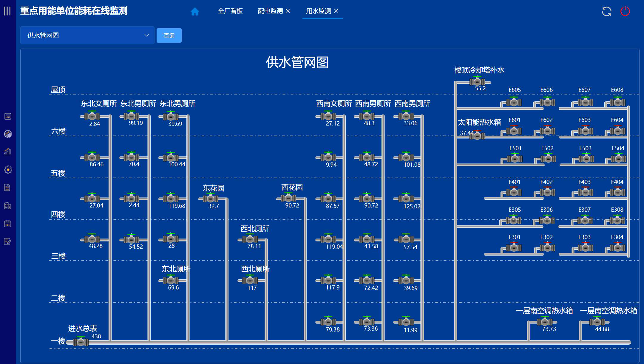Close the 用水监测 tab
This screenshot has height=364, width=644.
point(336,11)
